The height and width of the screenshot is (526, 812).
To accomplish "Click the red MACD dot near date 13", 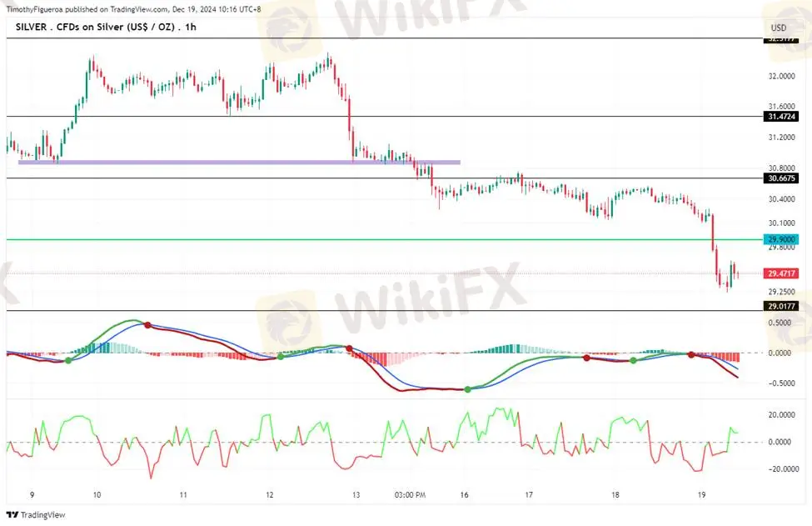I will [350, 348].
